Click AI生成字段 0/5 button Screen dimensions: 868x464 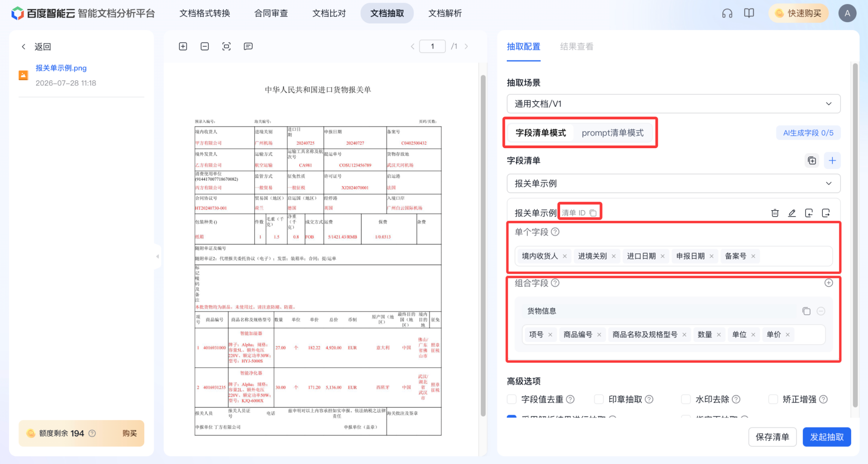point(808,133)
